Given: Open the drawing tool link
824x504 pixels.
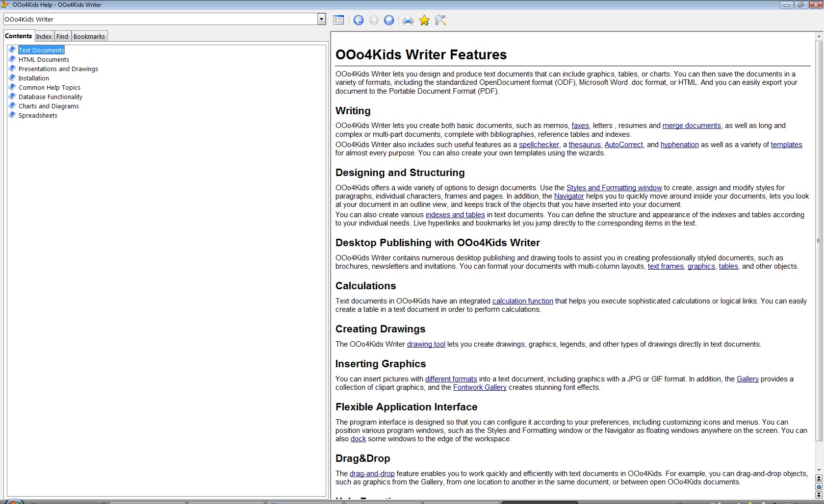Looking at the screenshot, I should point(426,344).
